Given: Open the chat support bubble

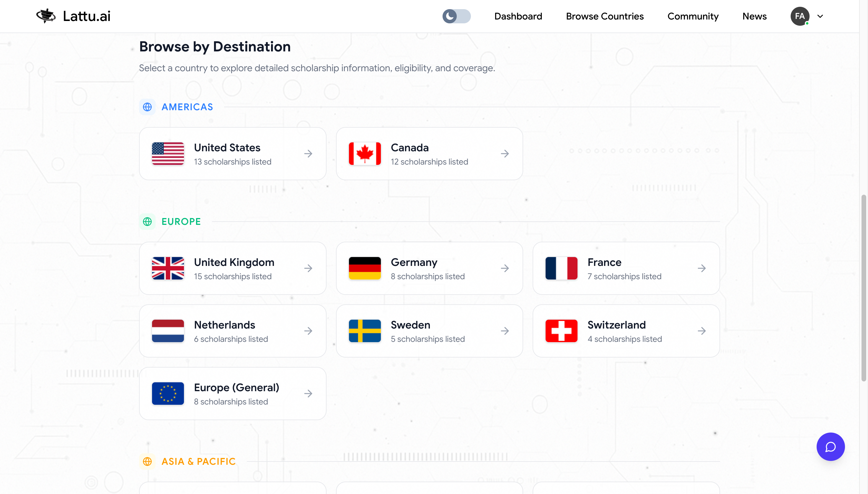Looking at the screenshot, I should [x=831, y=446].
